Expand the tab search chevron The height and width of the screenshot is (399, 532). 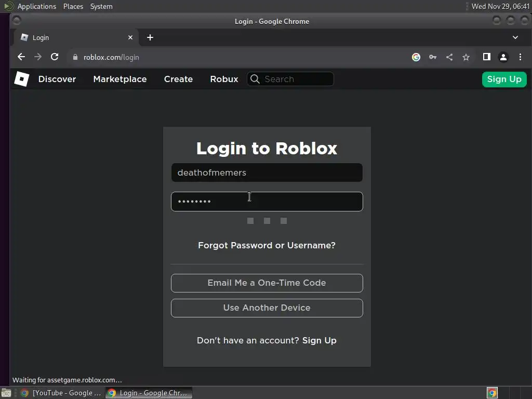515,37
